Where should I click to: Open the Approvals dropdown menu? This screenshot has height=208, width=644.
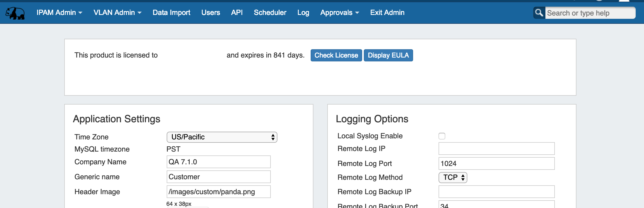coord(339,12)
